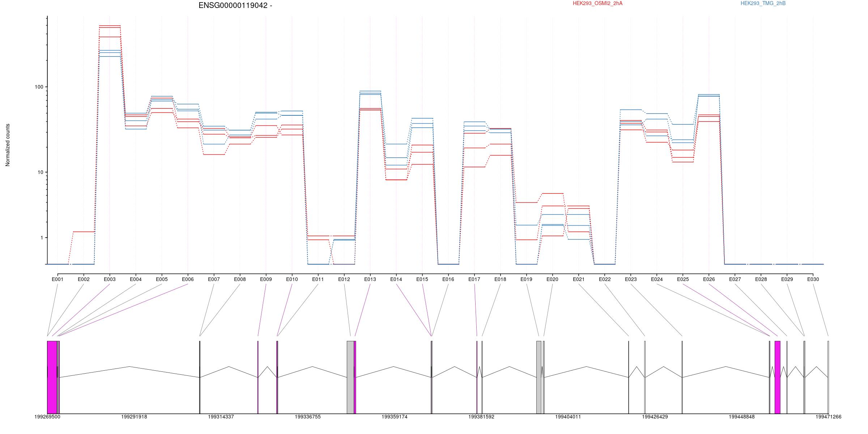This screenshot has height=434, width=868.
Task: Select exon label E022
Action: point(605,279)
